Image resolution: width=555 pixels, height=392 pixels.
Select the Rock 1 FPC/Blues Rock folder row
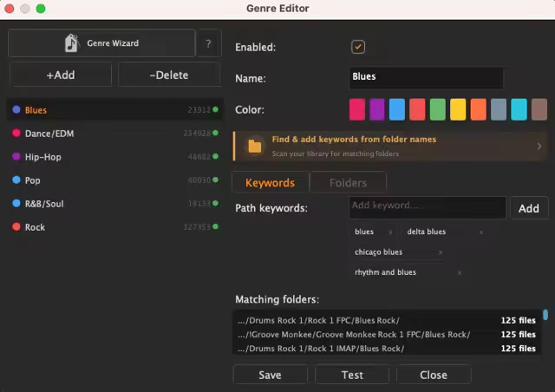click(387, 321)
